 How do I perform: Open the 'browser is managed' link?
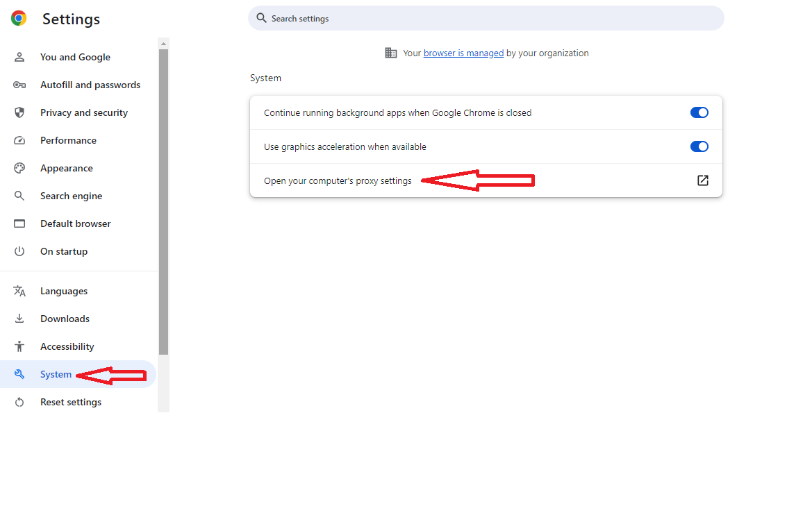tap(463, 53)
